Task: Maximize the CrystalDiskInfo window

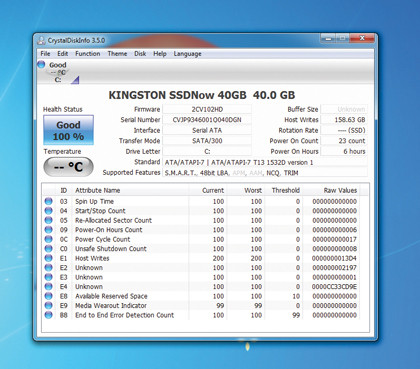Action: pos(342,38)
